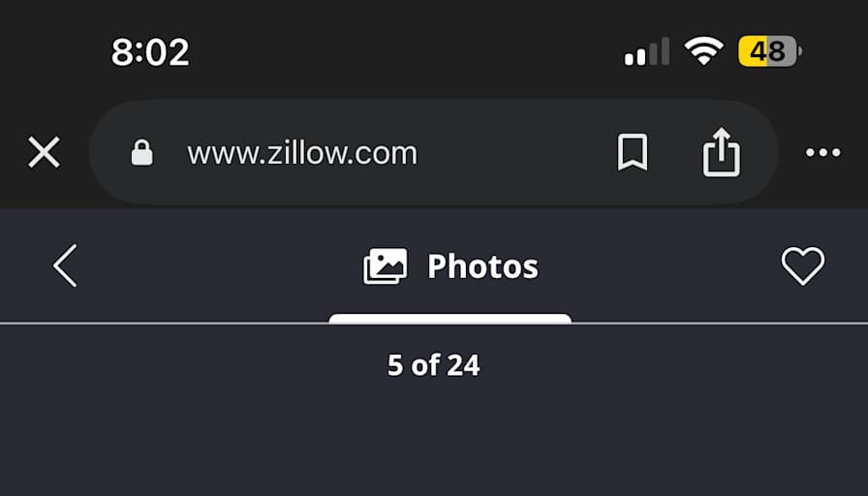Open the share sheet icon

coord(721,152)
